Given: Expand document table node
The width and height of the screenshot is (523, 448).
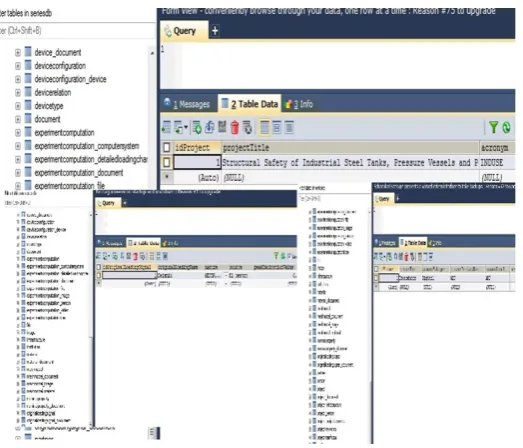Looking at the screenshot, I should coord(18,119).
